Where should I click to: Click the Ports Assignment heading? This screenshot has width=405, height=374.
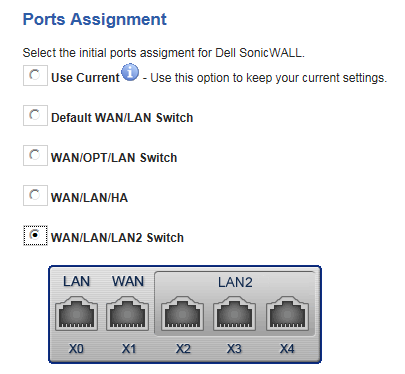point(95,19)
